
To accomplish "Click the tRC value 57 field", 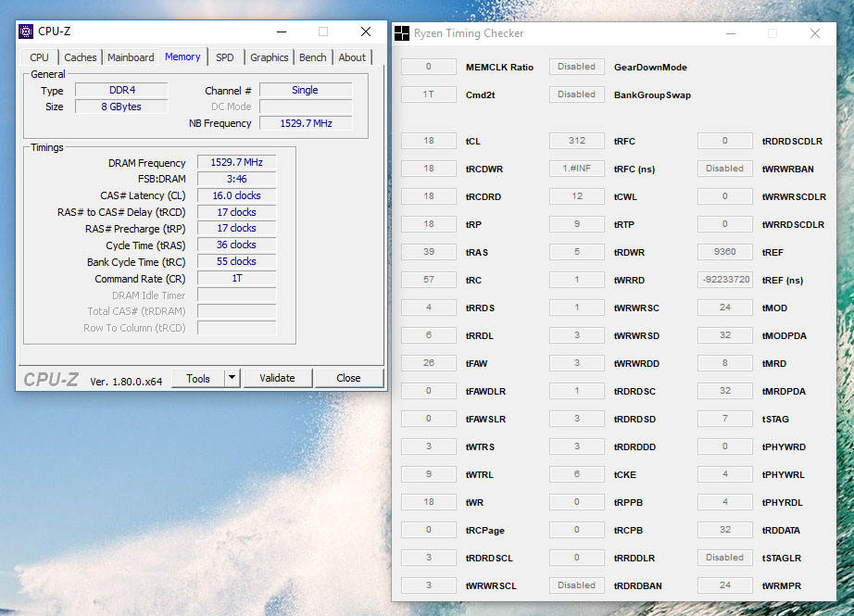I will [x=429, y=280].
